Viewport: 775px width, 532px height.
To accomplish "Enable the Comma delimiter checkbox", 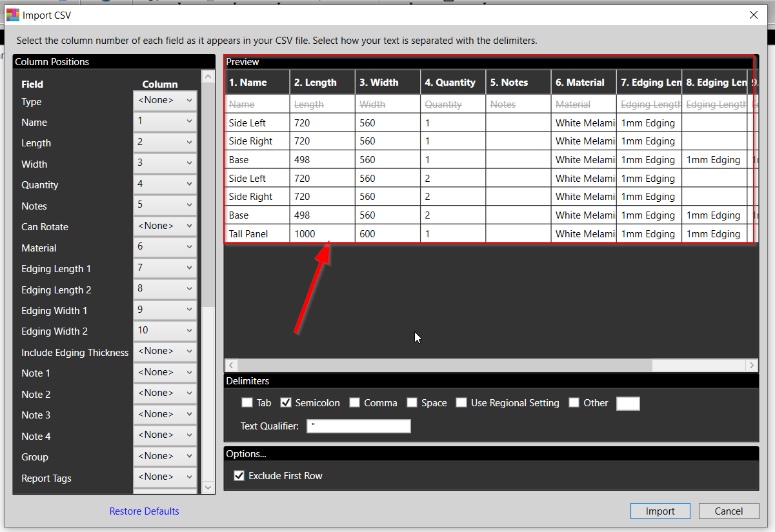I will point(355,403).
